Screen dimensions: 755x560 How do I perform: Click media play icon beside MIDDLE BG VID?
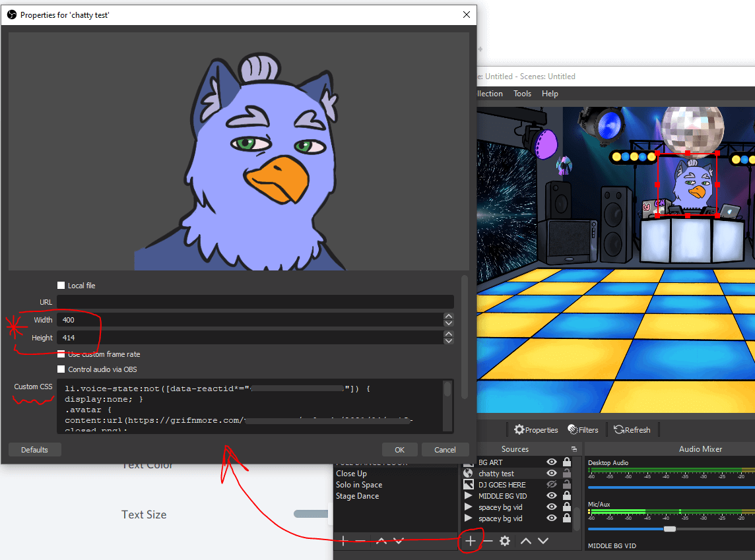pyautogui.click(x=468, y=495)
